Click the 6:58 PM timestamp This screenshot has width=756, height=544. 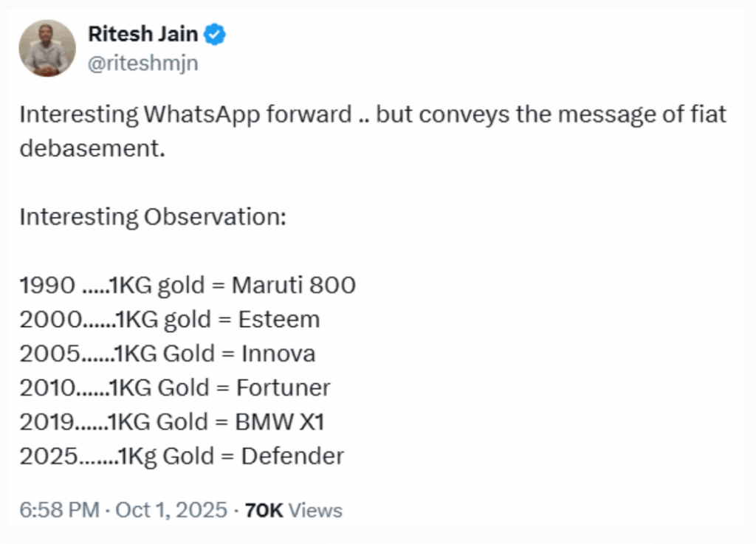click(50, 510)
